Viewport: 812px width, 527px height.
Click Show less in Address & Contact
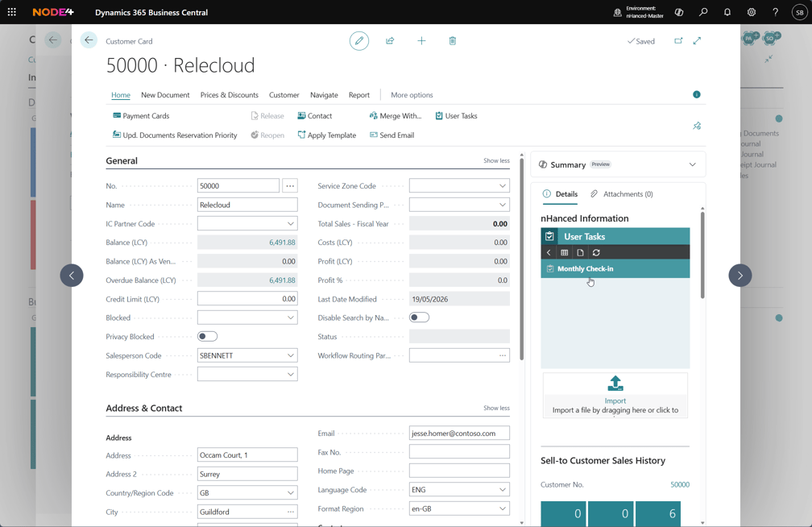[496, 408]
